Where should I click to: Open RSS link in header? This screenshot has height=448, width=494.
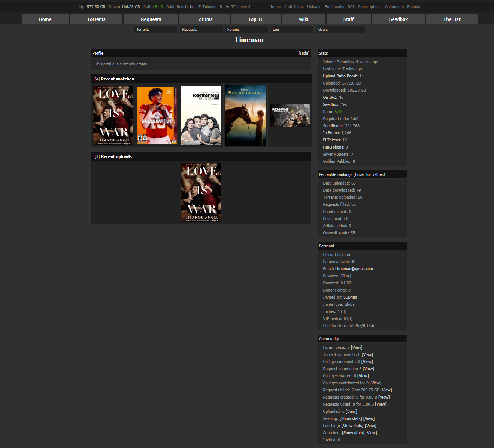351,7
